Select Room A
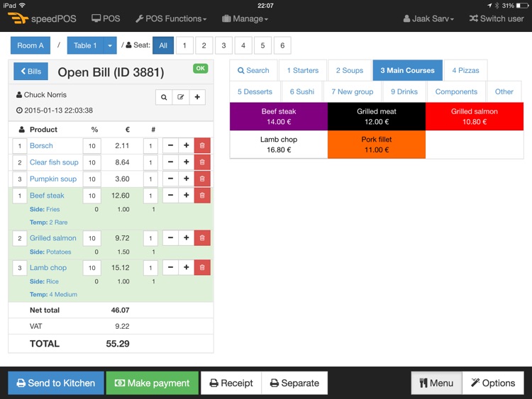Viewport: 532px width, 399px height. click(x=31, y=45)
